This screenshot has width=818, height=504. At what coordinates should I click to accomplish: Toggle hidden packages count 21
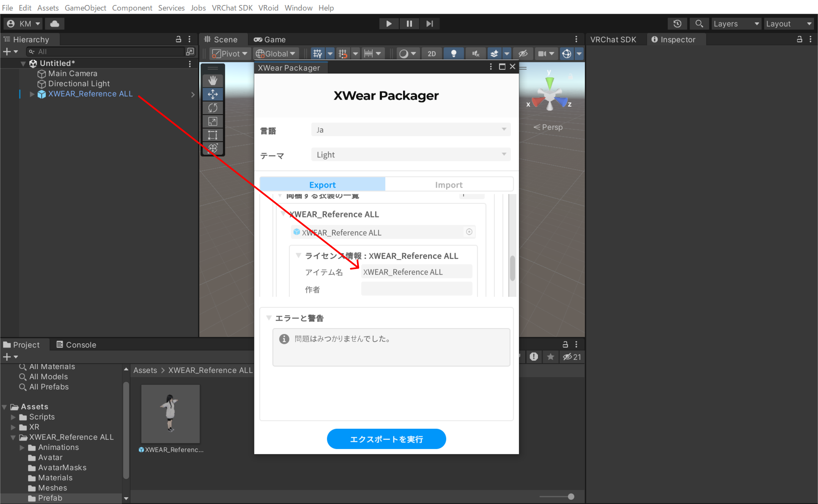tap(572, 357)
